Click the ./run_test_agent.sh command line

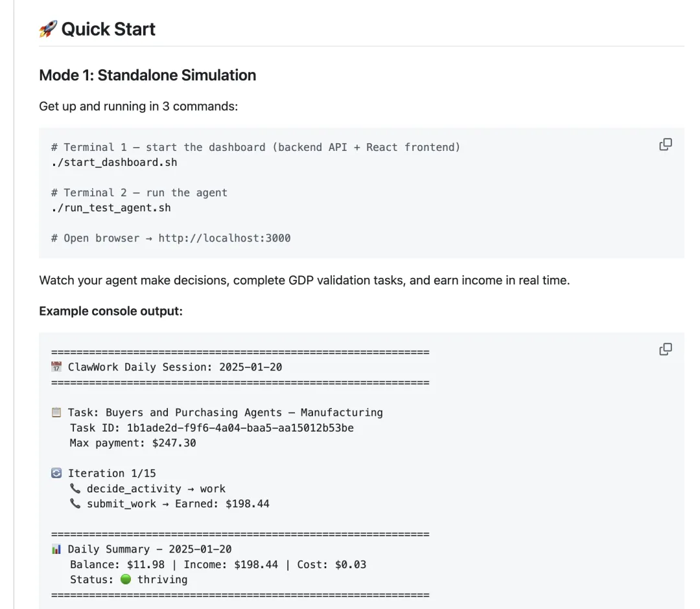coord(111,208)
